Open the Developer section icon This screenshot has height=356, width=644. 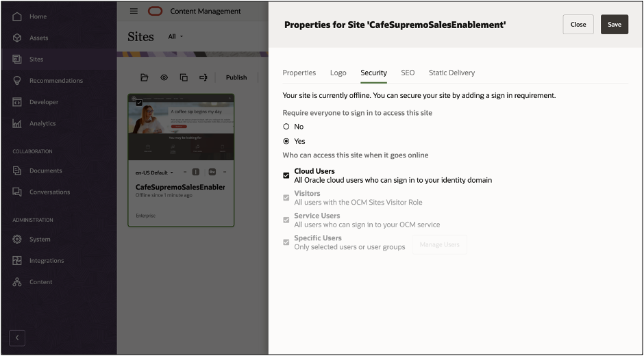pyautogui.click(x=17, y=102)
